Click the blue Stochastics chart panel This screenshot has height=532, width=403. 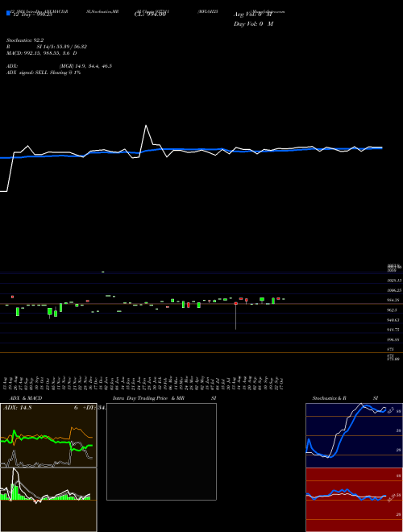(x=354, y=435)
